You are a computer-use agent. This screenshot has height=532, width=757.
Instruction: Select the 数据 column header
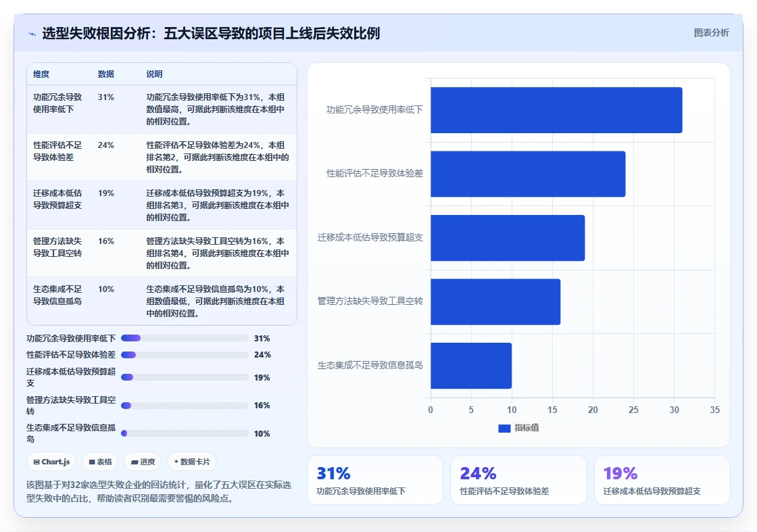coord(105,74)
